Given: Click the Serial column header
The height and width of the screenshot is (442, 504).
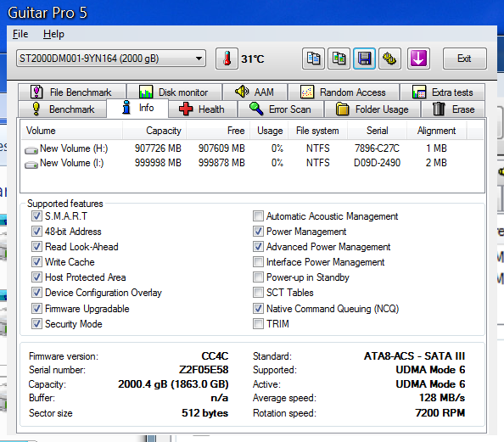Looking at the screenshot, I should (x=377, y=130).
